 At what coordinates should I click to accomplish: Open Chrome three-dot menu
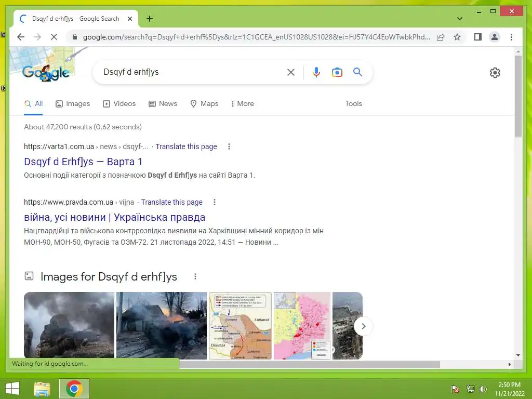click(x=511, y=37)
